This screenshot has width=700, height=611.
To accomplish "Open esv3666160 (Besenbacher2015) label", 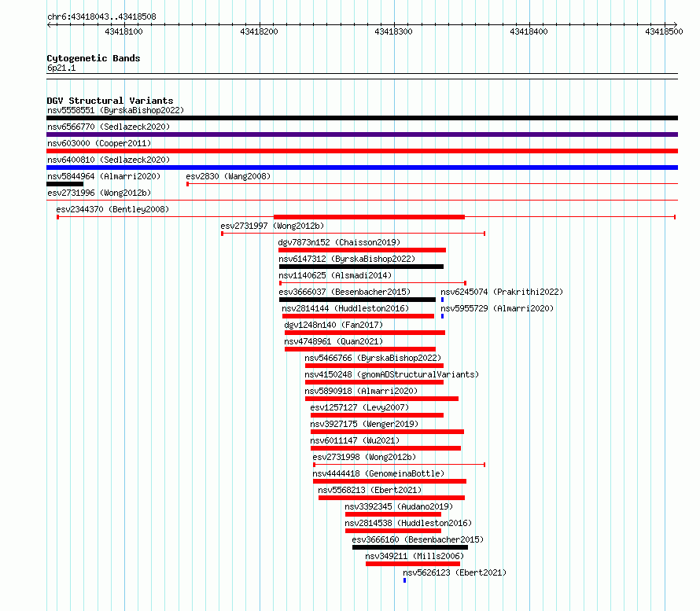I will (418, 539).
